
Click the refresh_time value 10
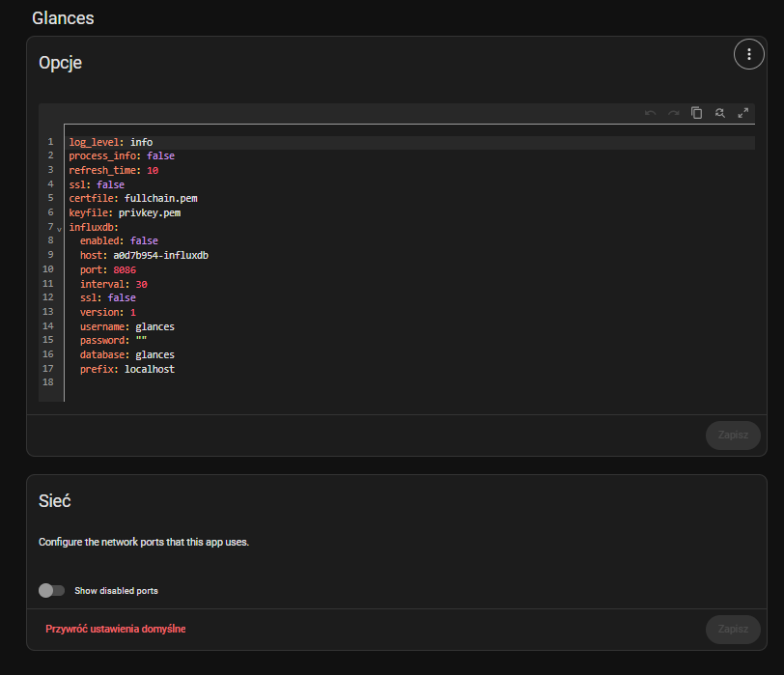153,170
